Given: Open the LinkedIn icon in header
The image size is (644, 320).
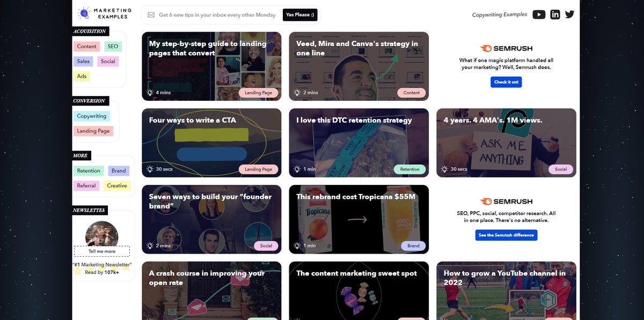Looking at the screenshot, I should tap(555, 14).
